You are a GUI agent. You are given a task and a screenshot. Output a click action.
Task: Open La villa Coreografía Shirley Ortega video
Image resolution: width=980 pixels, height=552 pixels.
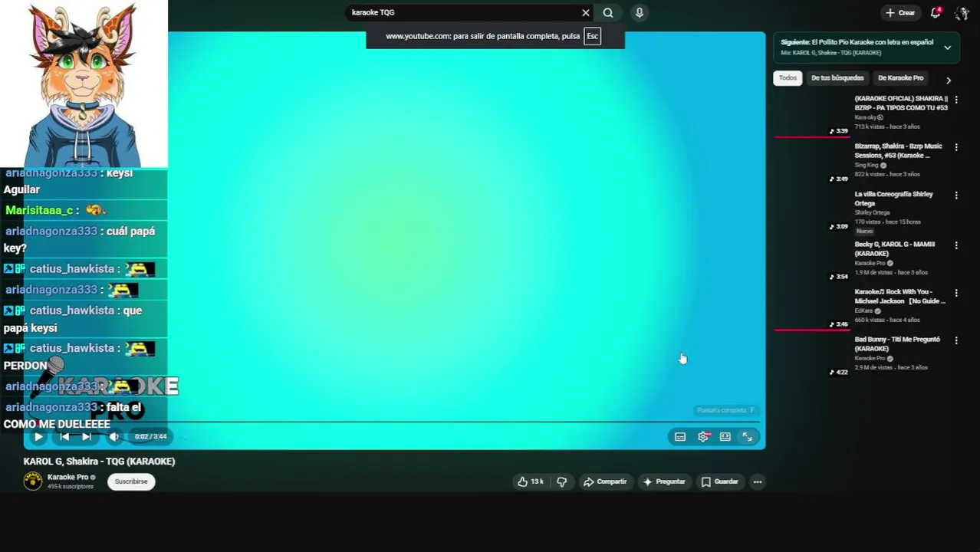click(x=893, y=199)
